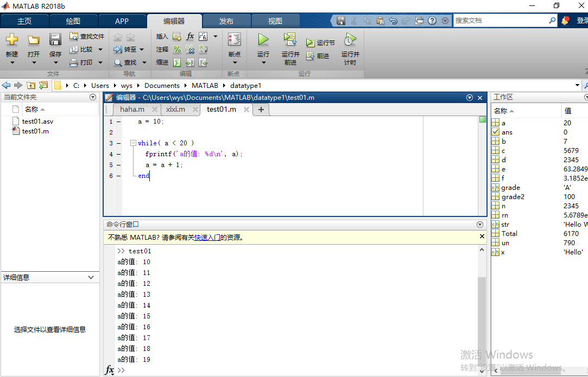Click the Login (登录) button
The image size is (588, 377).
581,21
